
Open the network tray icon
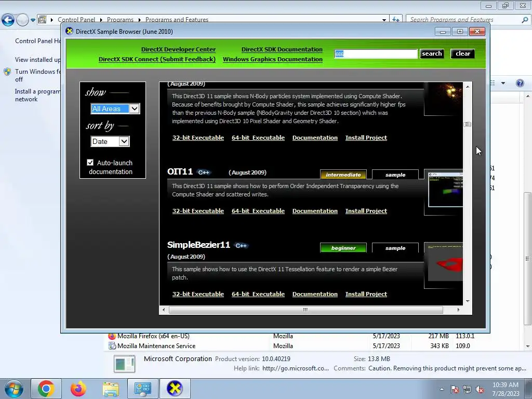pos(467,389)
